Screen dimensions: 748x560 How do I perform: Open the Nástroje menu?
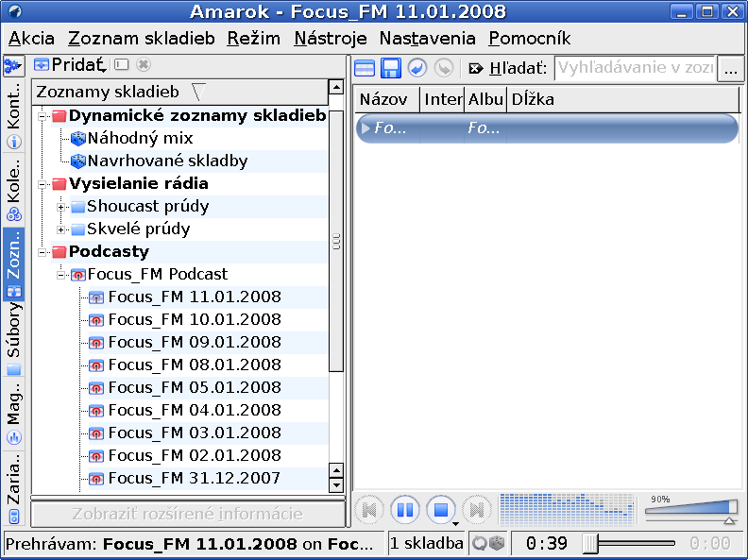pos(331,38)
